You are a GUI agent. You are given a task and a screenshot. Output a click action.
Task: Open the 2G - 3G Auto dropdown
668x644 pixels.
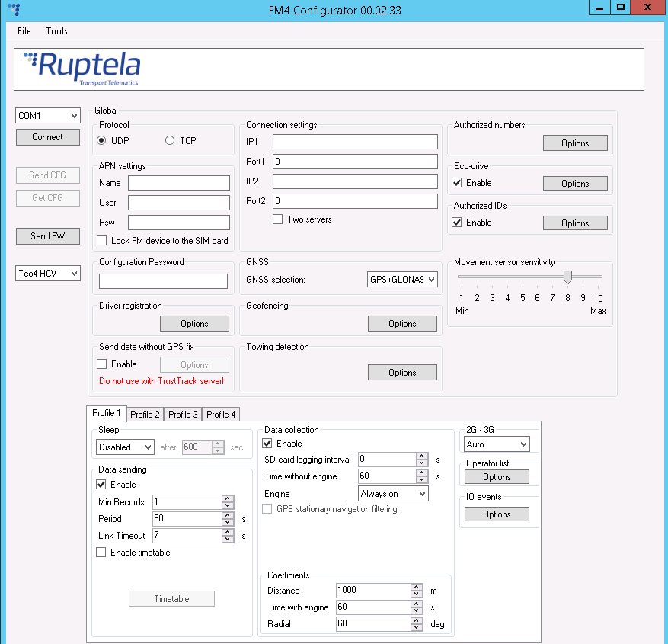click(x=497, y=444)
